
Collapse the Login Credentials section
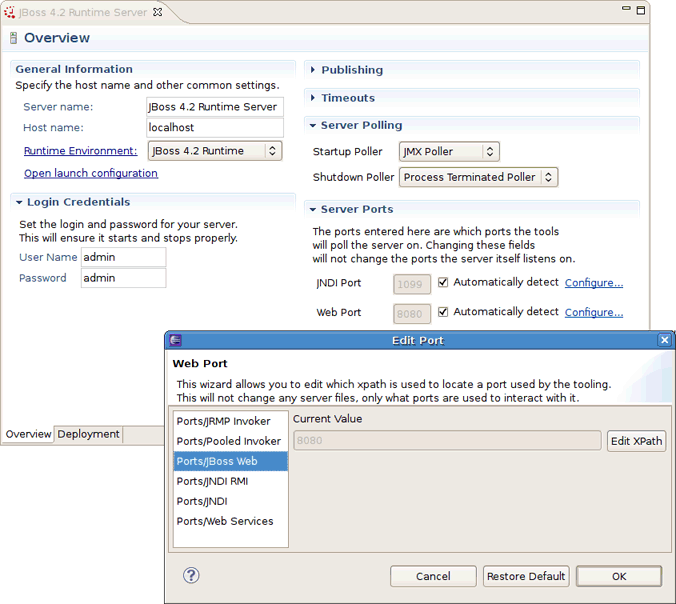[20, 202]
